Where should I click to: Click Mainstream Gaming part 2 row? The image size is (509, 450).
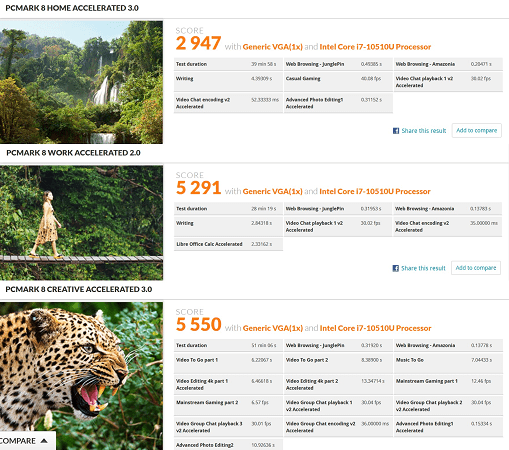click(228, 406)
